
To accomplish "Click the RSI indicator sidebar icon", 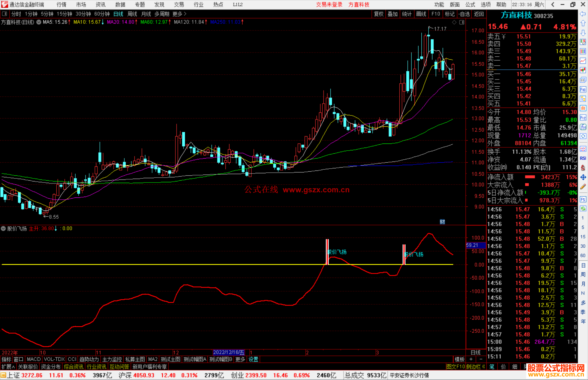I will pos(583,158).
